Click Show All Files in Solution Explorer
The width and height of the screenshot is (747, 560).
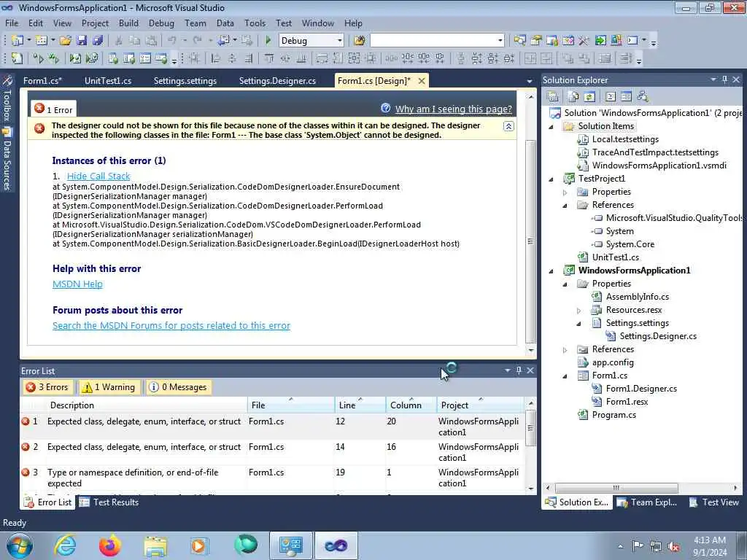click(573, 97)
